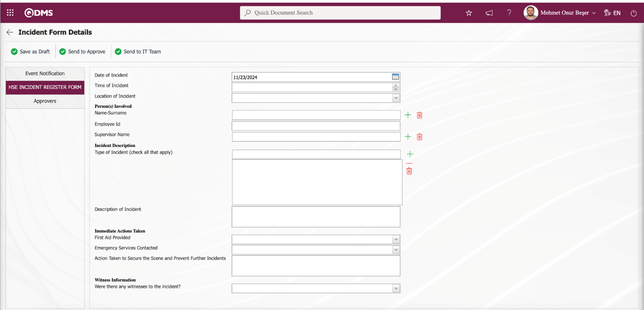Open favorites star icon
Screen dimensions: 644x310
tap(469, 13)
